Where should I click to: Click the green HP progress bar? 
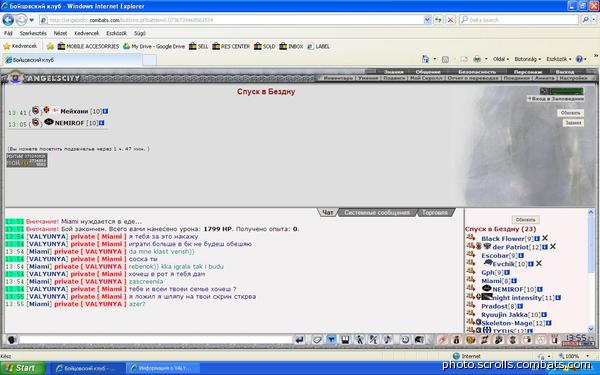[x=566, y=91]
